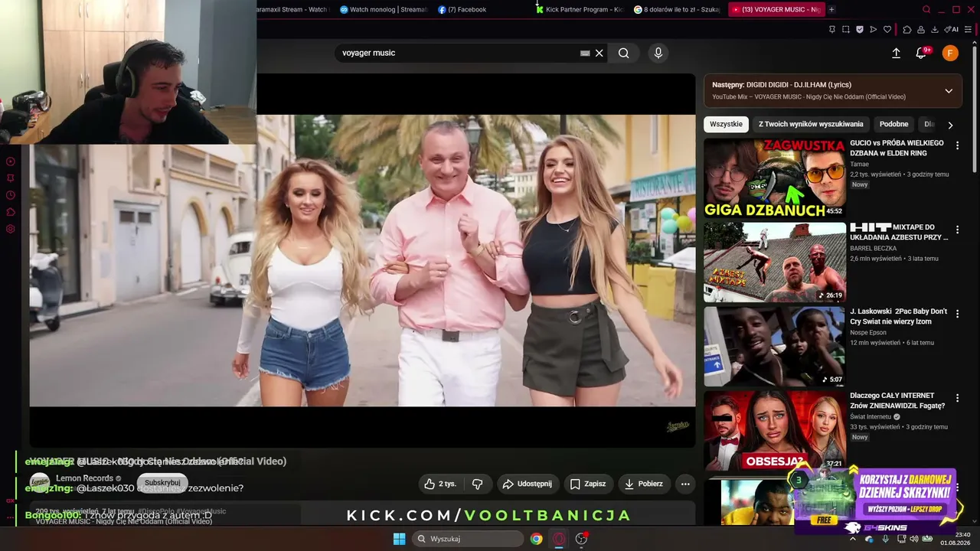This screenshot has width=980, height=551.
Task: Open 'J. Laskowski 2Pac Baby Don't Cry' thumbnail
Action: tap(775, 346)
